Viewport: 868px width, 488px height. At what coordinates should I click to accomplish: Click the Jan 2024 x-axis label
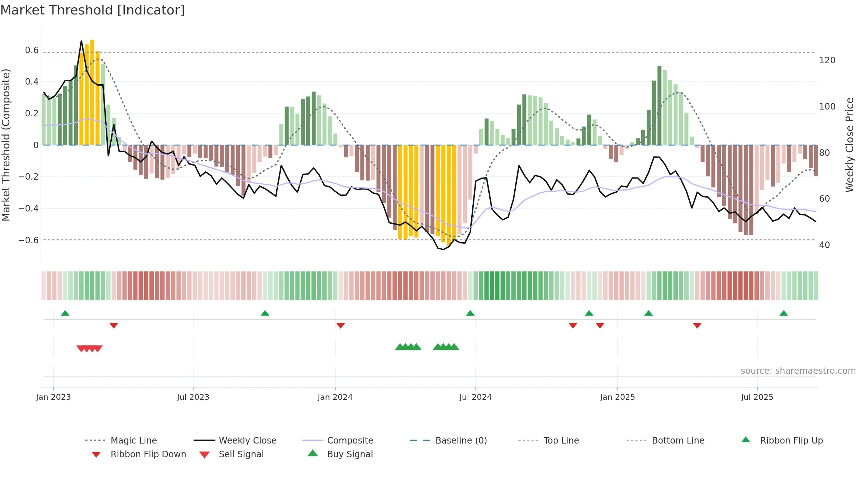click(x=335, y=397)
